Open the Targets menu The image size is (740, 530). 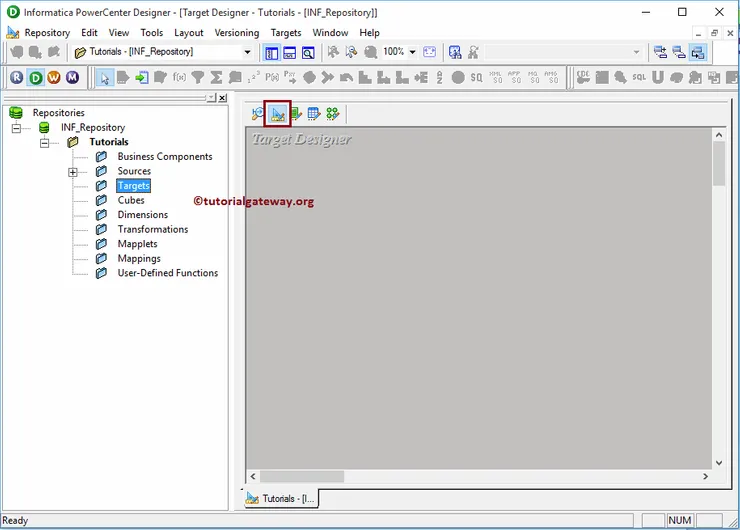(x=286, y=33)
